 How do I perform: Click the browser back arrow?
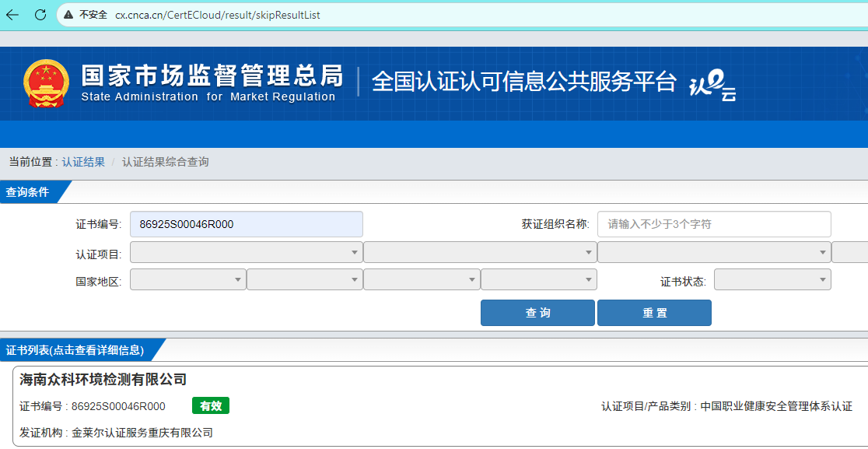(x=12, y=15)
